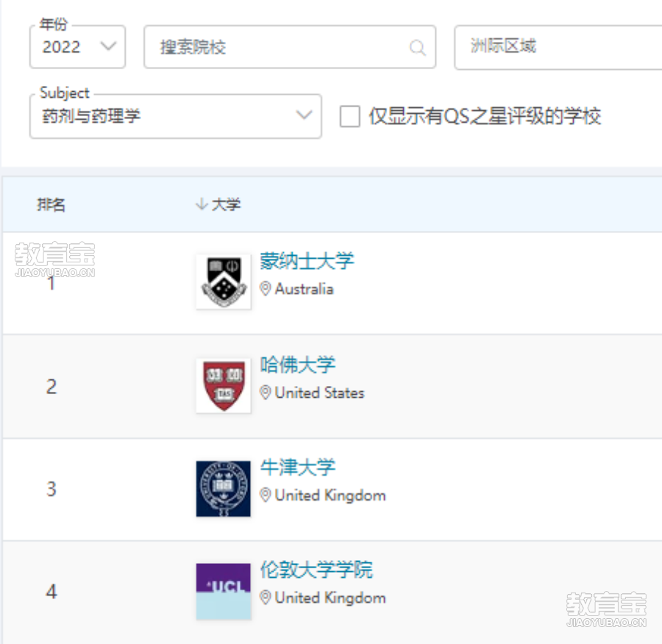Open Monash University crest logo

224,282
